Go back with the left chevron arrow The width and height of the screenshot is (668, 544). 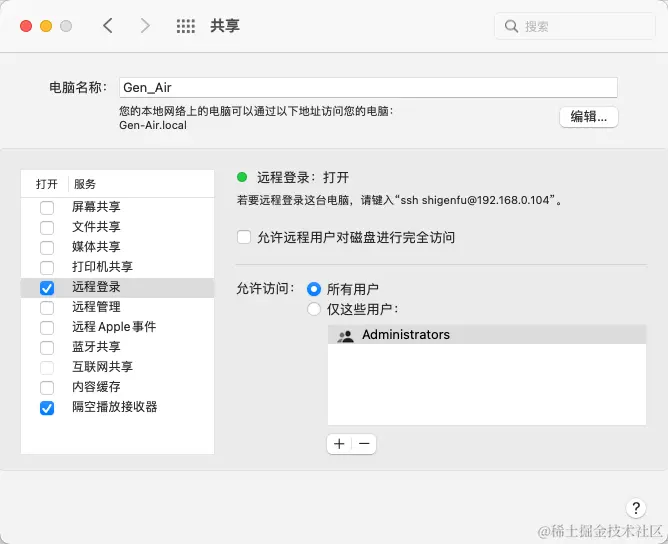click(108, 26)
